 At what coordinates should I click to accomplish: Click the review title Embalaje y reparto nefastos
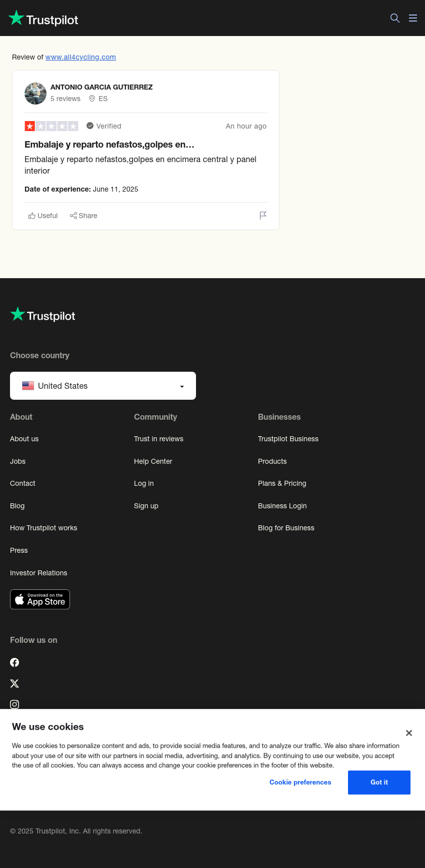point(109,145)
